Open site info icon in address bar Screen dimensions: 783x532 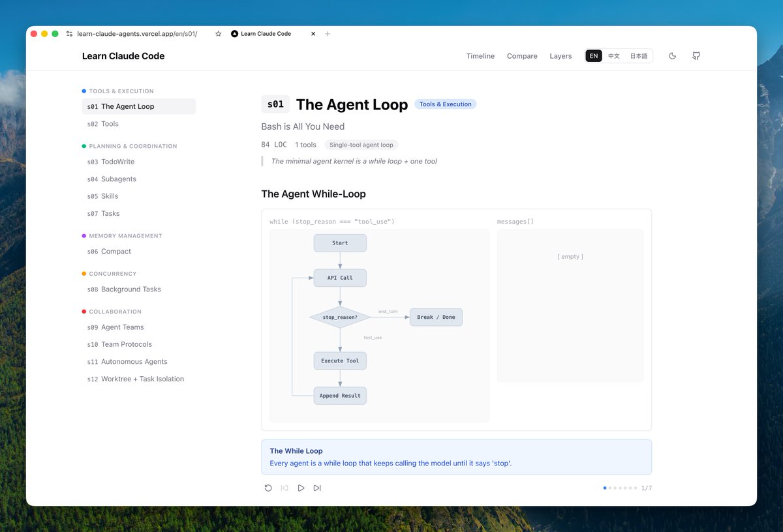(70, 34)
